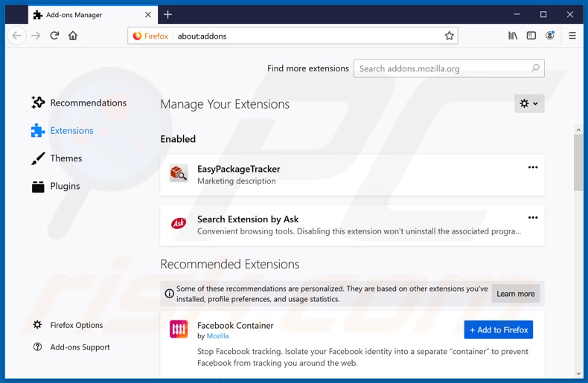Open the hamburger application menu
This screenshot has height=383, width=588.
(x=572, y=36)
